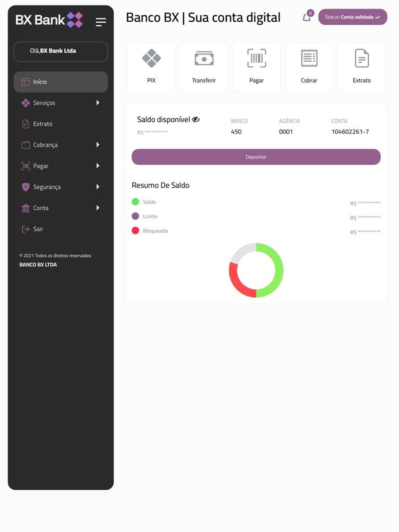Screen dimensions: 399x532
Task: Click the Conta bank icon in sidebar
Action: coord(26,208)
